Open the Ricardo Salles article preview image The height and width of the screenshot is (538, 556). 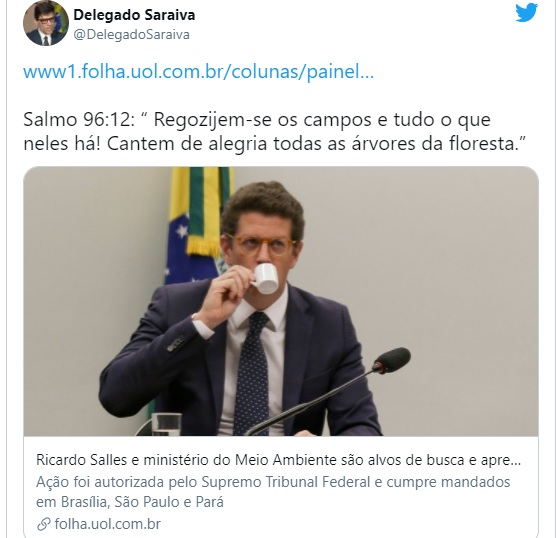(x=281, y=301)
